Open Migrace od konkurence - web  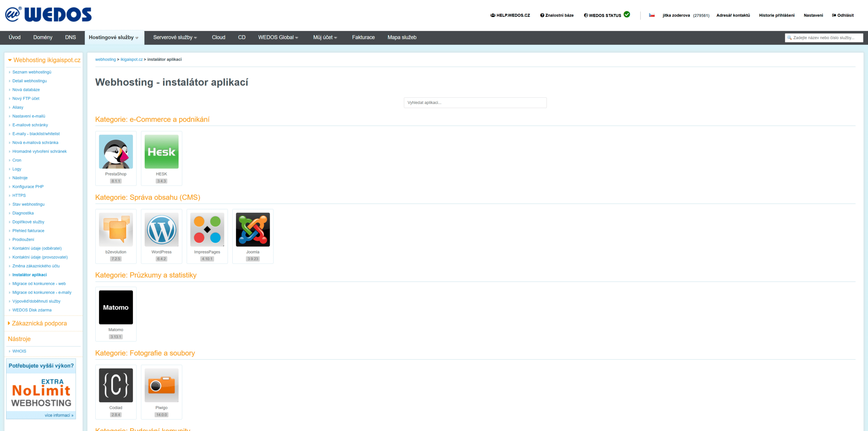pos(39,283)
